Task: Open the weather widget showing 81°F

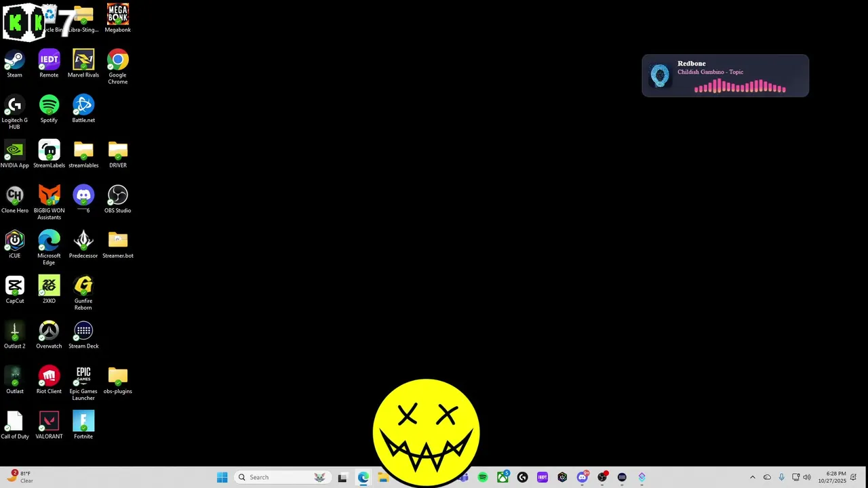Action: coord(20,477)
